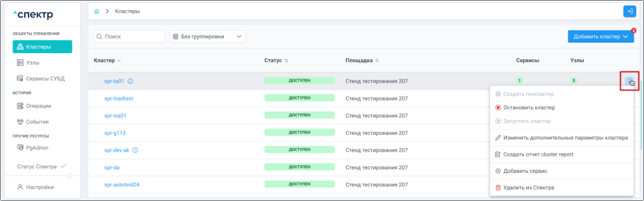Screen dimensions: 644x201
Task: Open three-dot actions menu for spr-ta01
Action: [x=629, y=81]
